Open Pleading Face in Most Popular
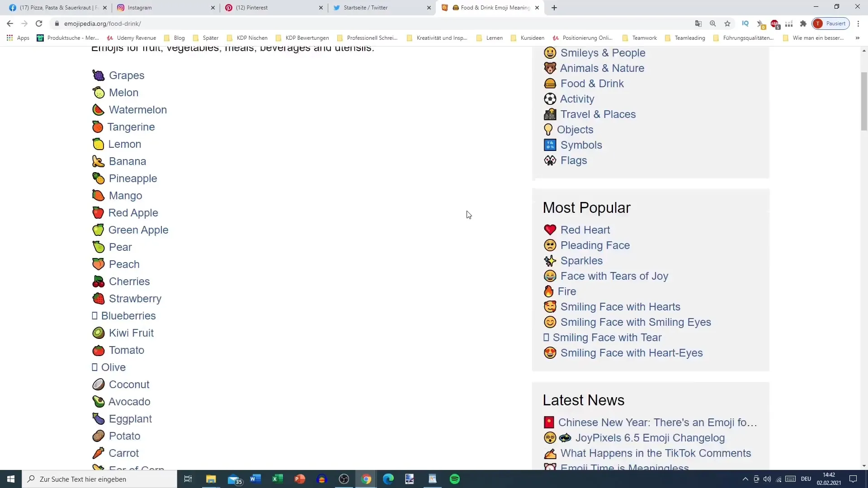 (595, 245)
